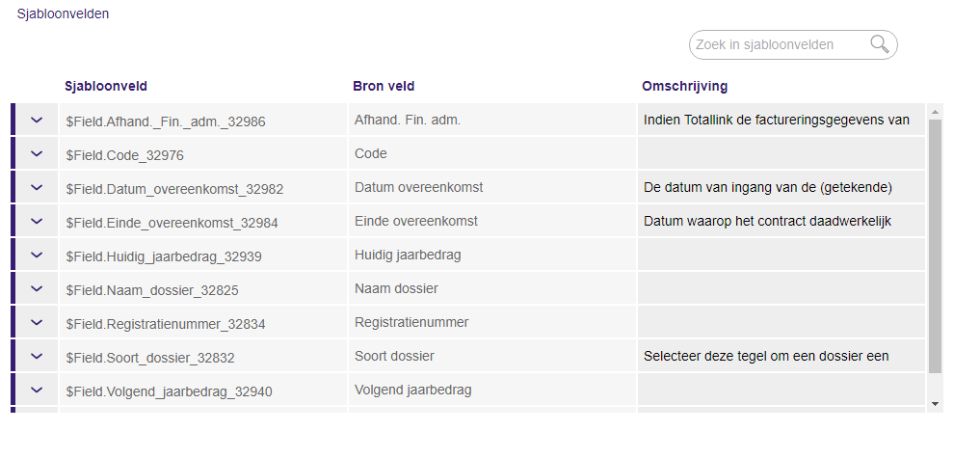Click the magnifier search icon
Viewport: 980px width, 458px height.
click(x=880, y=44)
